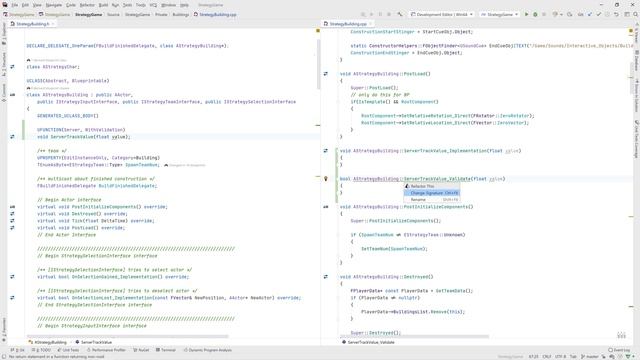This screenshot has height=360, width=640.
Task: Click the VCS commit checkmark icon
Action: pyautogui.click(x=598, y=14)
